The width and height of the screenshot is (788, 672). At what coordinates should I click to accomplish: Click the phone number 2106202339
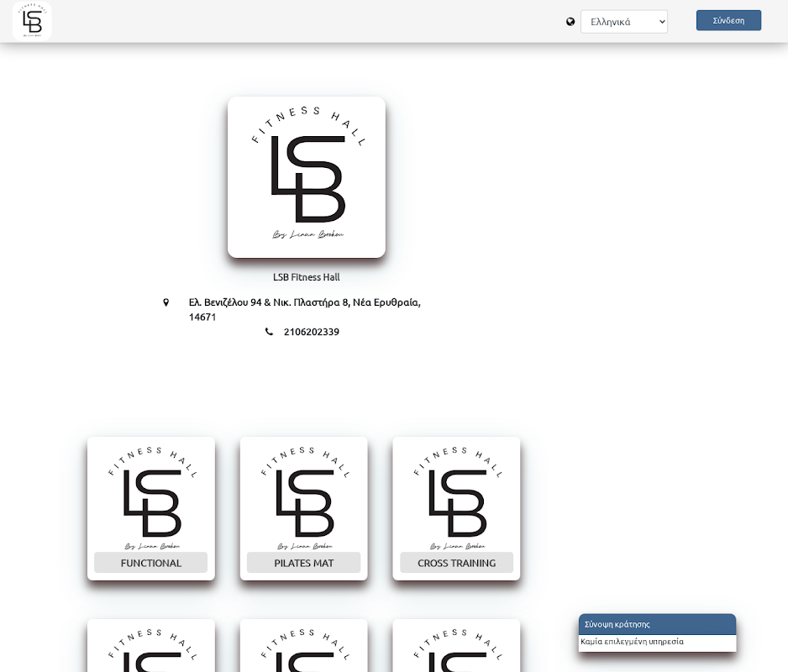(312, 332)
